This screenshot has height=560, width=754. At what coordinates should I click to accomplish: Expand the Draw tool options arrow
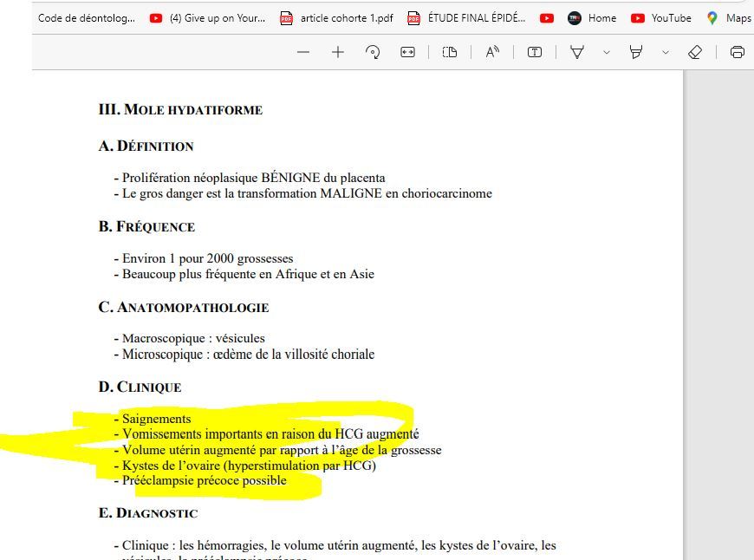pos(607,52)
